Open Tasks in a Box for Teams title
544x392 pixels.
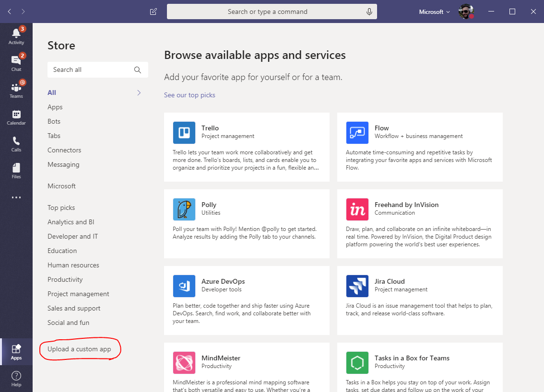click(412, 358)
